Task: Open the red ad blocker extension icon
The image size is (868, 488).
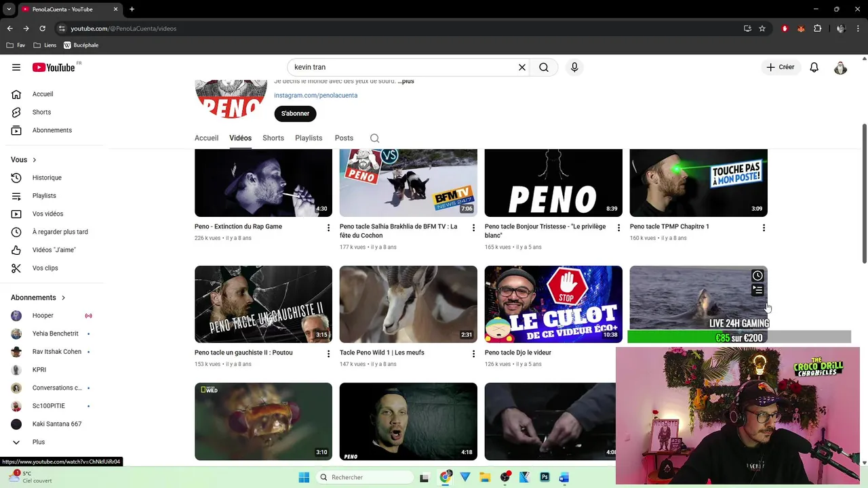Action: click(785, 28)
